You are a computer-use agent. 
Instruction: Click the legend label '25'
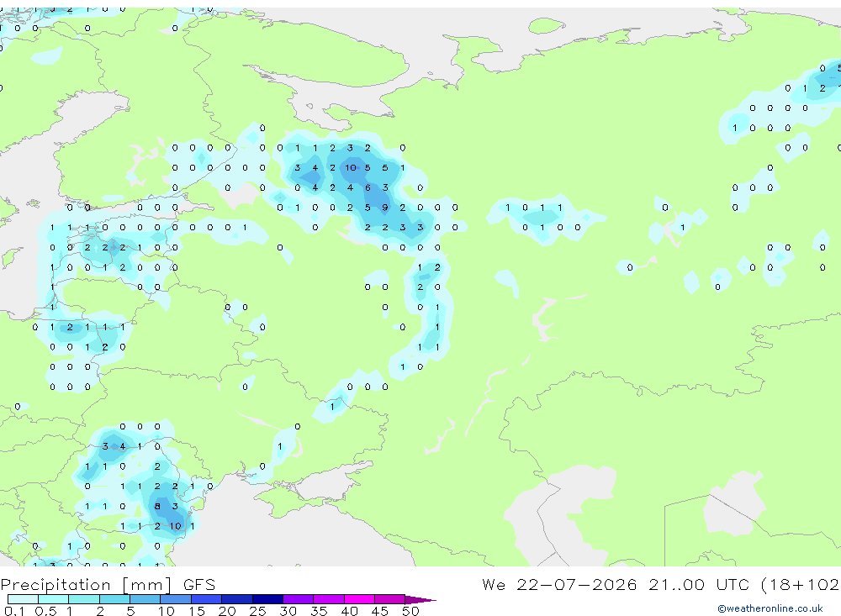(x=257, y=611)
